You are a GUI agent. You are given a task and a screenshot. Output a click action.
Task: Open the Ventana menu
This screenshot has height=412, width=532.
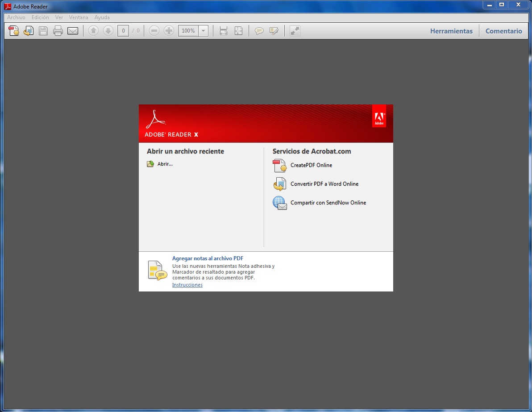click(x=79, y=17)
